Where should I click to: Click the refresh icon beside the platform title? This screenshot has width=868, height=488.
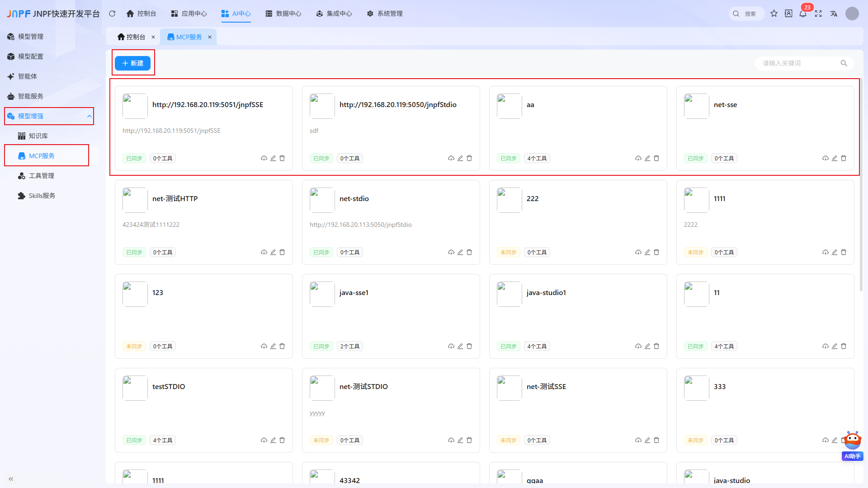pos(112,14)
